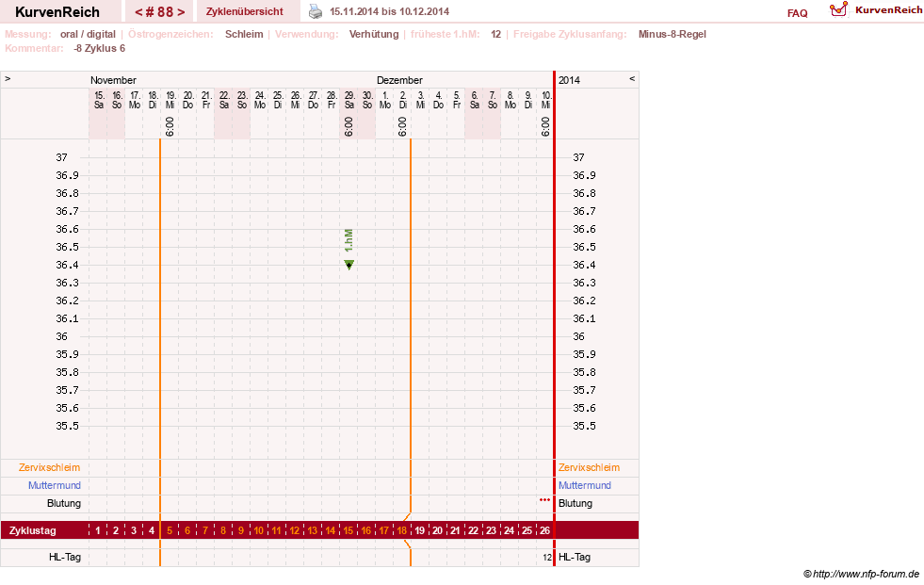Click the left Muttermund row label

(x=55, y=485)
